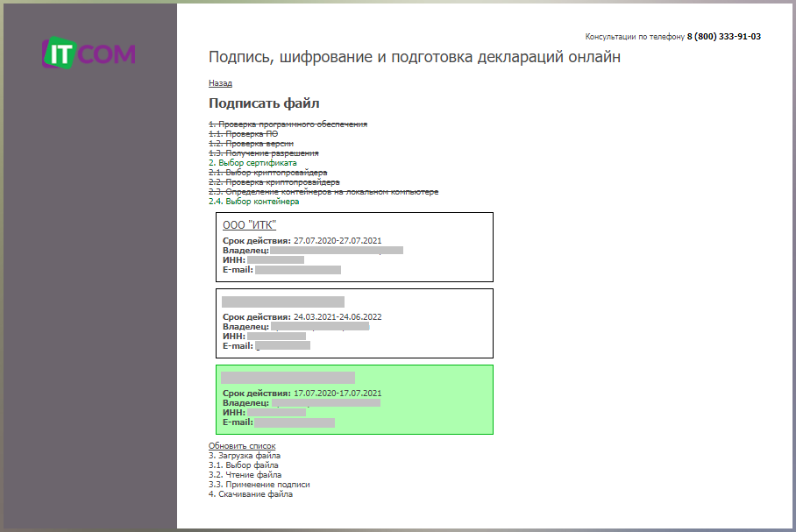Go back via the Назад link
The image size is (796, 532).
[220, 83]
